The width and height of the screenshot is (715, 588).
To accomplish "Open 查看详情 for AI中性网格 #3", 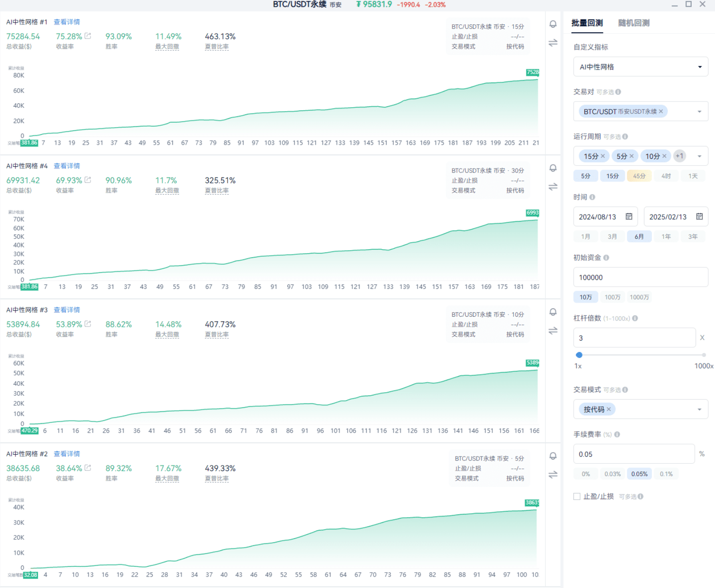I will pyautogui.click(x=67, y=310).
